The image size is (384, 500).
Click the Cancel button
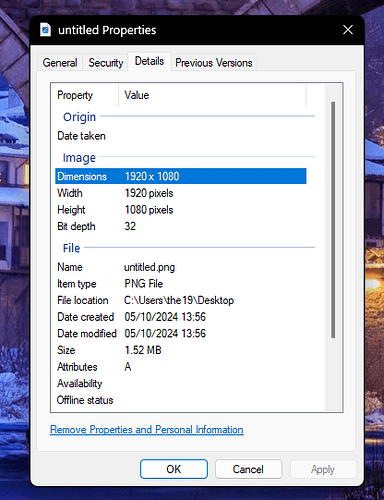(x=248, y=469)
